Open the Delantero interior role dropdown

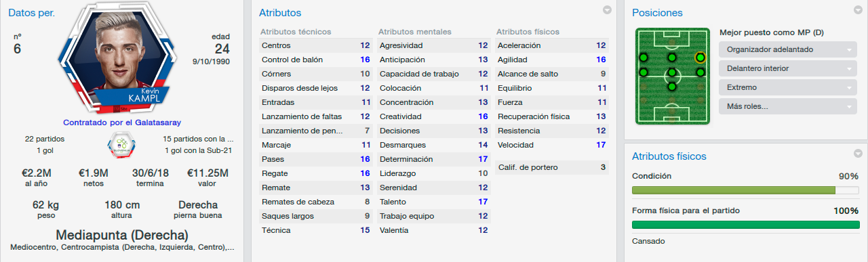point(787,68)
